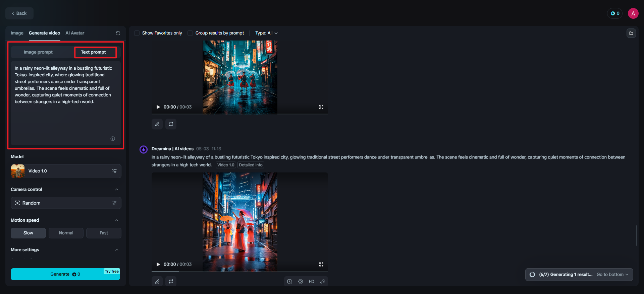Screen dimensions: 644x294
Task: Select the Generate video tab
Action: (x=44, y=33)
